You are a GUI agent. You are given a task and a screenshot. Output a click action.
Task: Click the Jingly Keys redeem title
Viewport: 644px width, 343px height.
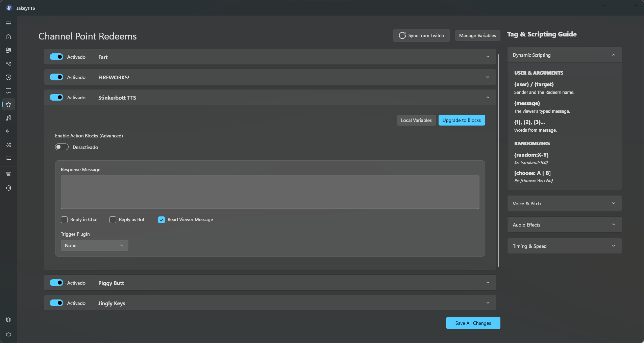[x=112, y=303]
